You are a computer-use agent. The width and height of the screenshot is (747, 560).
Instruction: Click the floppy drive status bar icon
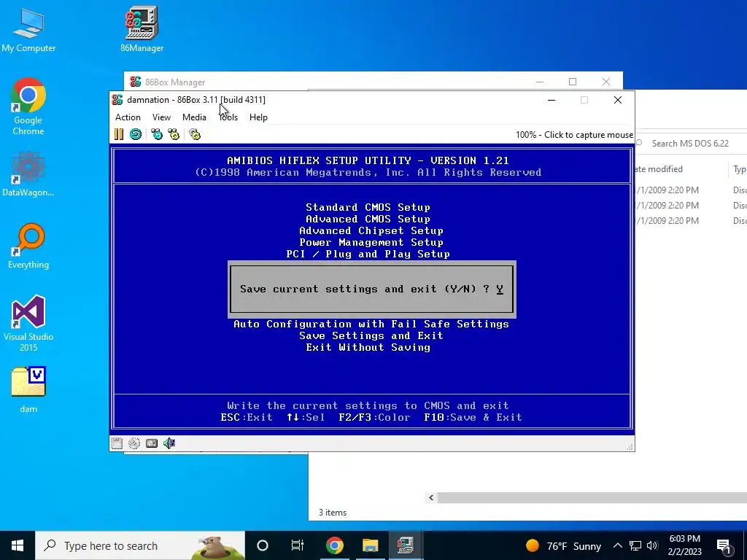click(117, 443)
